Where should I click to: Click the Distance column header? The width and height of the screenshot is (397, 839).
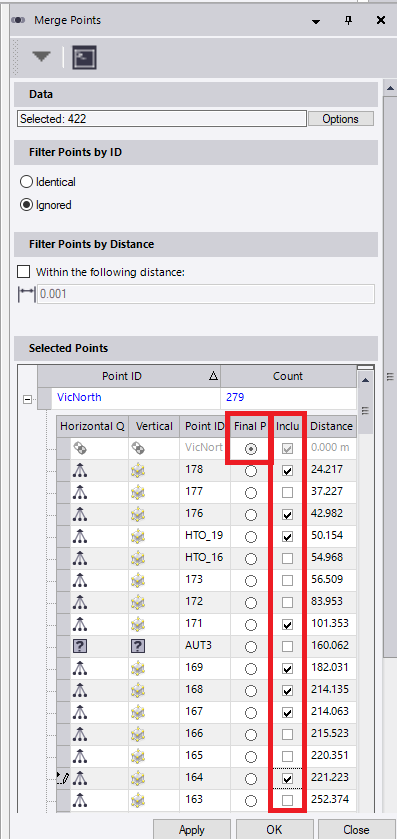(x=332, y=426)
